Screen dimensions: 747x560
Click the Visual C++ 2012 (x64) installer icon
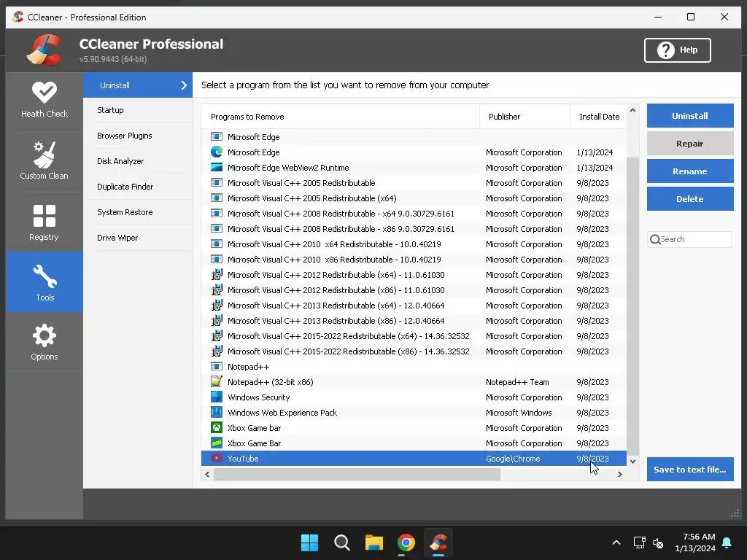pos(217,275)
